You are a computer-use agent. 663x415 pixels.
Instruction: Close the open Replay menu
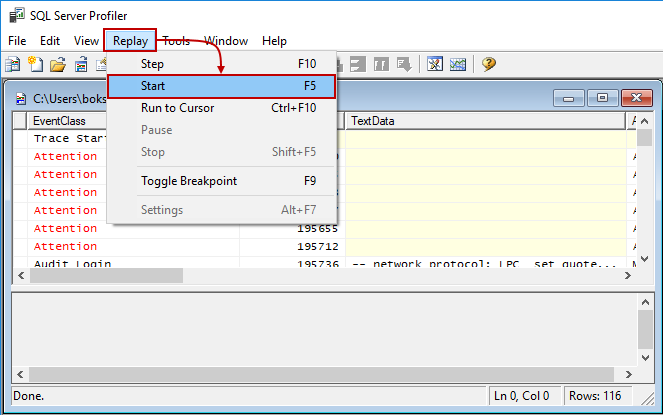(130, 41)
